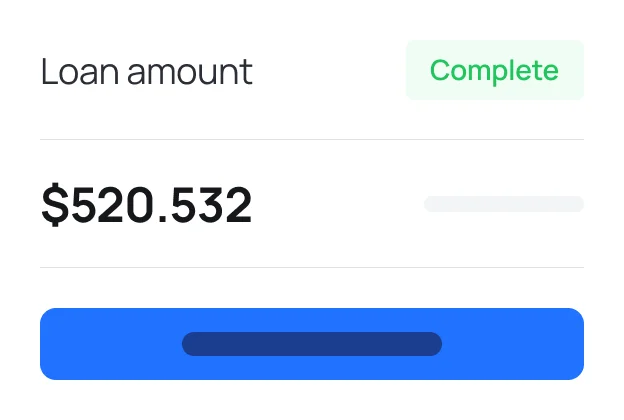Click the divider line below Loan amount
Image resolution: width=624 pixels, height=420 pixels.
pos(311,139)
